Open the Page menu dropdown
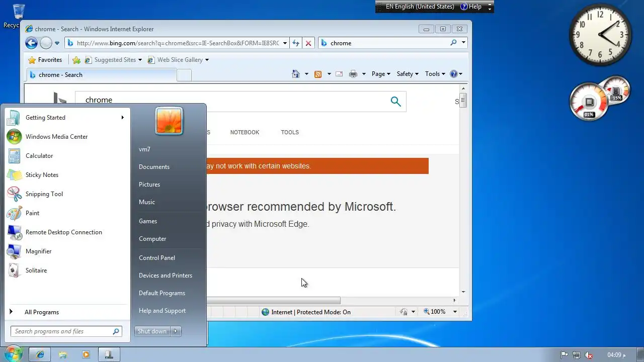 pyautogui.click(x=381, y=74)
